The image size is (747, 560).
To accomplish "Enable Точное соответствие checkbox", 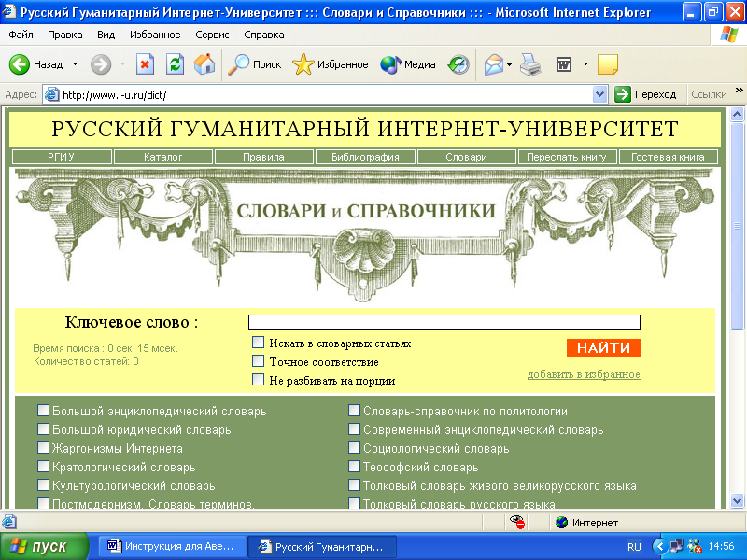I will pyautogui.click(x=259, y=360).
